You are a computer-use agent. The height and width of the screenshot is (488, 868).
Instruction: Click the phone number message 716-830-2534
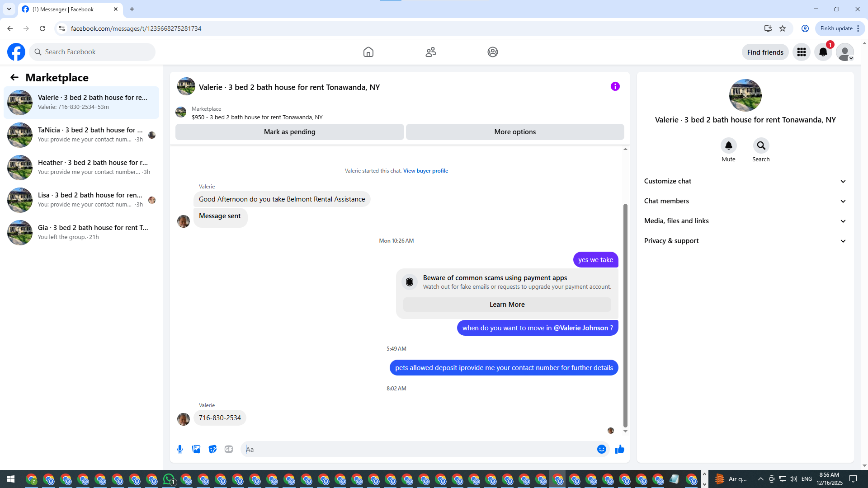[220, 418]
